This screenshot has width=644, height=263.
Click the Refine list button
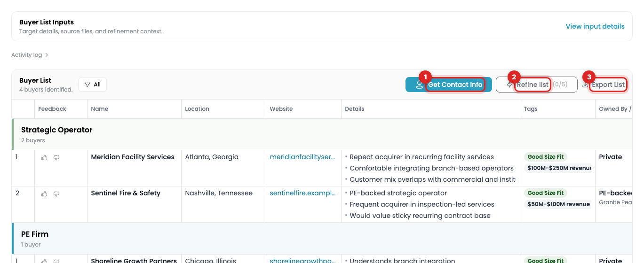click(536, 85)
